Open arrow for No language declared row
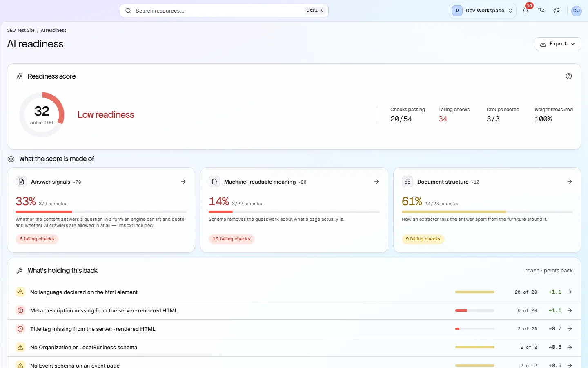The width and height of the screenshot is (588, 368). [570, 292]
